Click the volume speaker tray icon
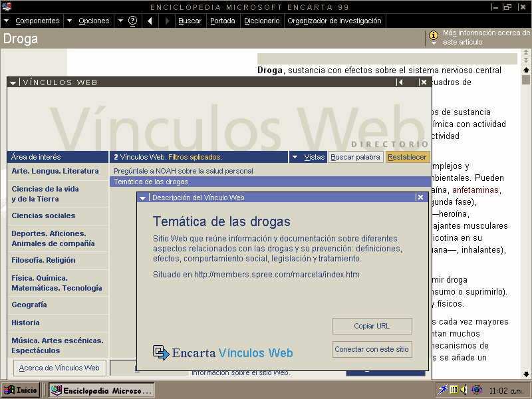This screenshot has width=532, height=399. (464, 390)
